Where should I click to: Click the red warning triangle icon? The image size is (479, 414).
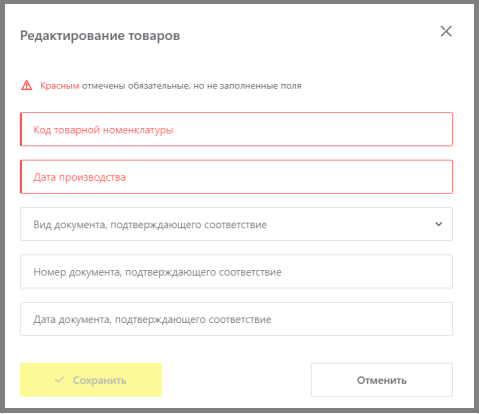coord(27,86)
